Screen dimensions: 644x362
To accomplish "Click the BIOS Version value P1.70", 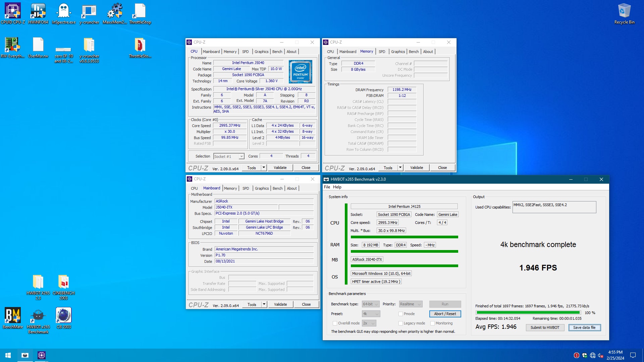I will pyautogui.click(x=264, y=255).
